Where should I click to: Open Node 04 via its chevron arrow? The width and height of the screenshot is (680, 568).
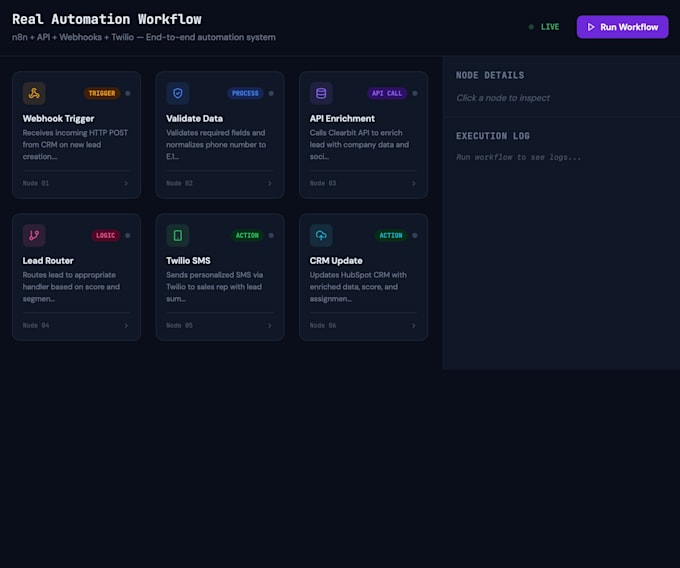126,326
